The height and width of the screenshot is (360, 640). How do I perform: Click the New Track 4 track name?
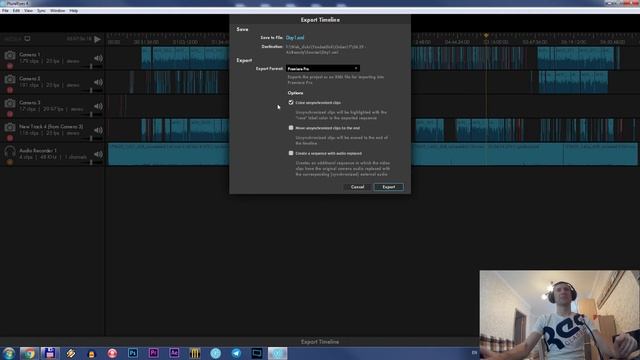51,127
